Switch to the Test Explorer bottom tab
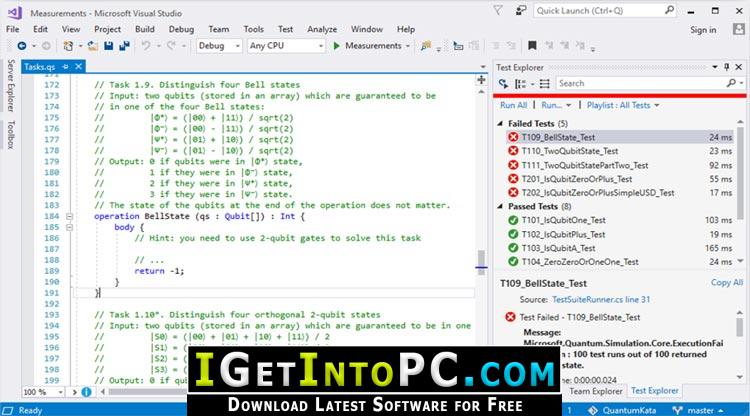The width and height of the screenshot is (750, 416). tap(654, 391)
